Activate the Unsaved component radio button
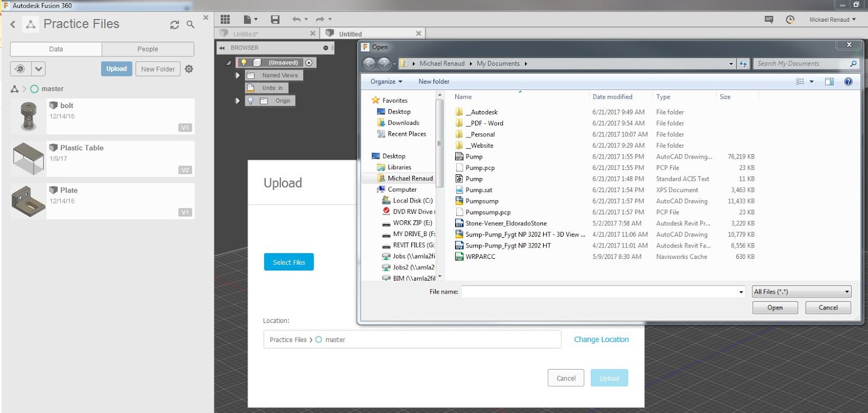This screenshot has width=868, height=413. coord(309,62)
